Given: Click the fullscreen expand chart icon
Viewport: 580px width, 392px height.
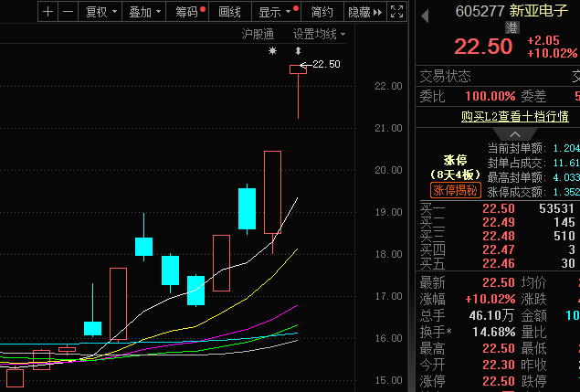Looking at the screenshot, I should coord(395,12).
